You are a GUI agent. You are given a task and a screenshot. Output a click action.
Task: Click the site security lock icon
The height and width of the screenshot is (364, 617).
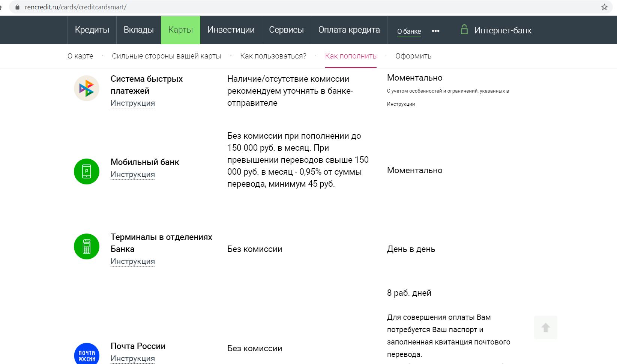tap(17, 7)
